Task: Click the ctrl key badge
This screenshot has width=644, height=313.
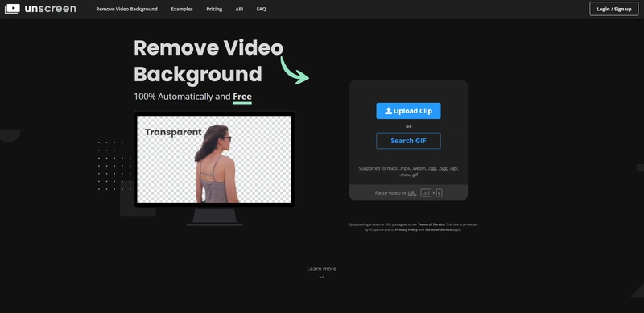Action: point(426,192)
